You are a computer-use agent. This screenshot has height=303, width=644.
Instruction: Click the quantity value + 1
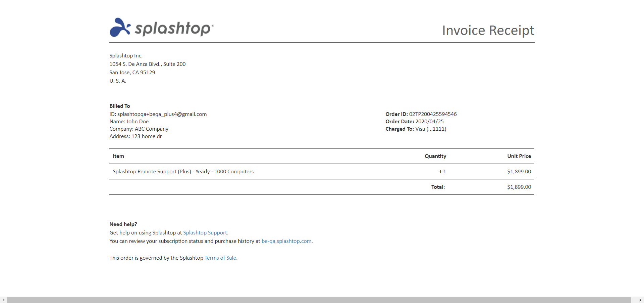click(x=442, y=171)
